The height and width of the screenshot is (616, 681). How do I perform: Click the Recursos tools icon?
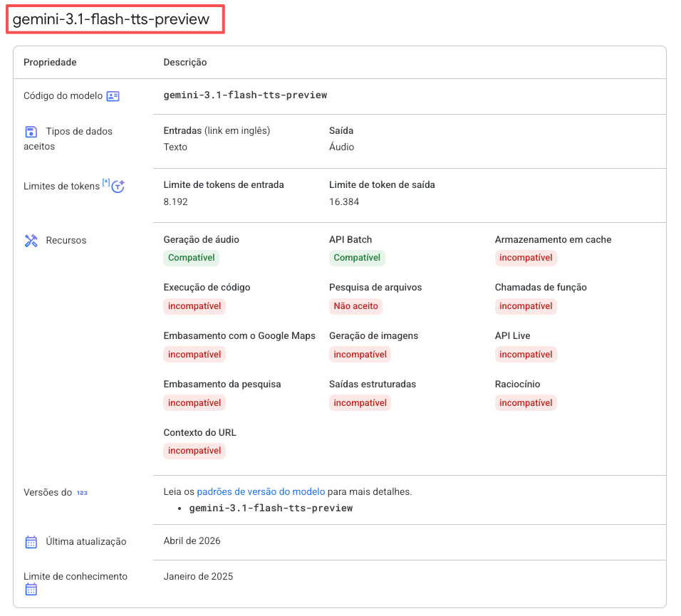pyautogui.click(x=31, y=241)
